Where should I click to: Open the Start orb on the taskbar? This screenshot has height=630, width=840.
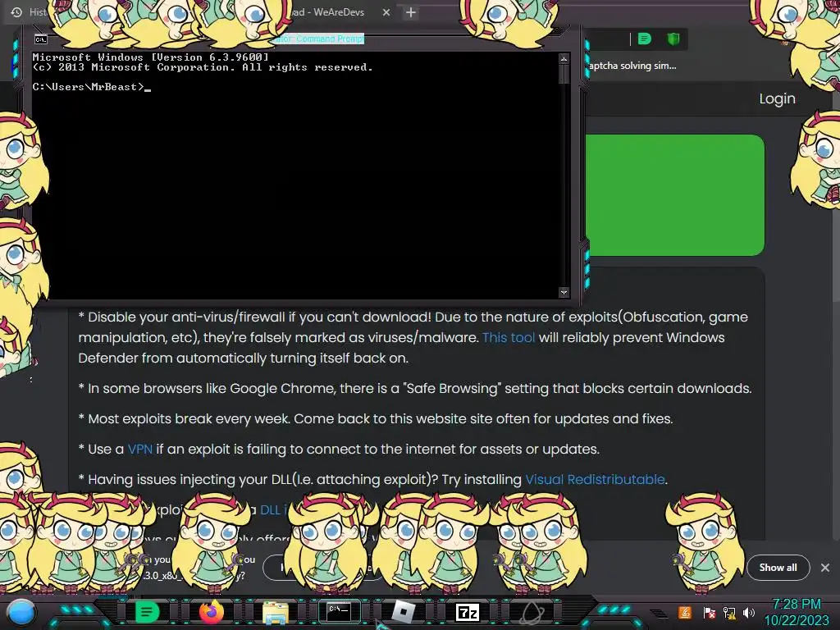(21, 612)
